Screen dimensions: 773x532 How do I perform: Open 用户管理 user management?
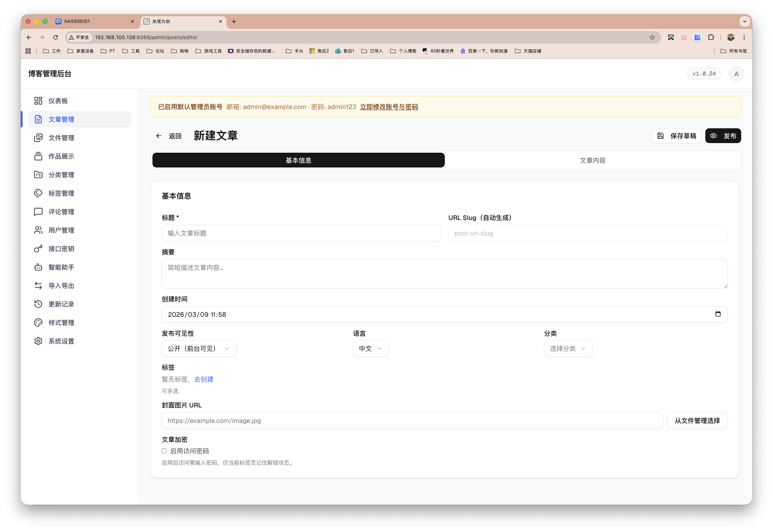click(x=61, y=230)
